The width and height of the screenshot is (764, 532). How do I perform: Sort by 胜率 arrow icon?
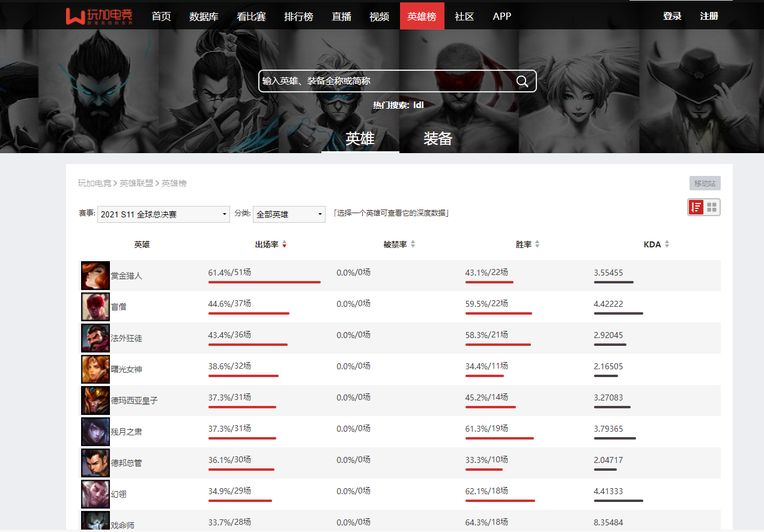coord(537,244)
